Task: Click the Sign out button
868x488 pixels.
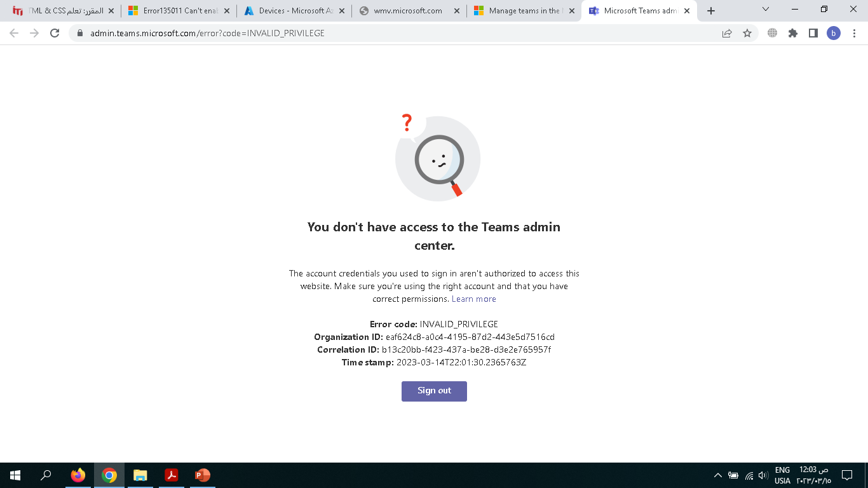Action: (x=434, y=391)
